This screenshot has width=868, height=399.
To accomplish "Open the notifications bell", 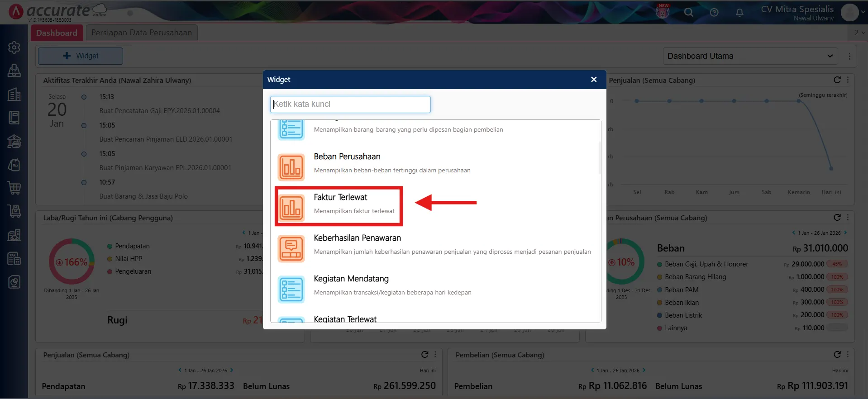I will pos(739,13).
